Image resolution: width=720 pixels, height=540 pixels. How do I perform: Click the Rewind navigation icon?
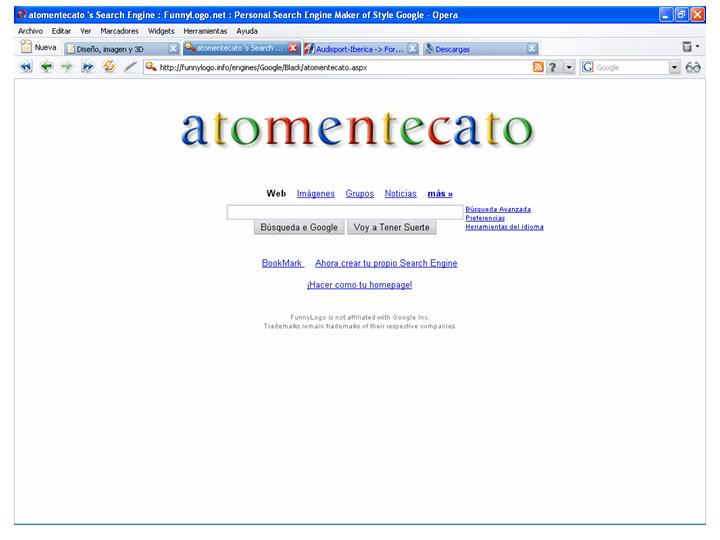[26, 67]
